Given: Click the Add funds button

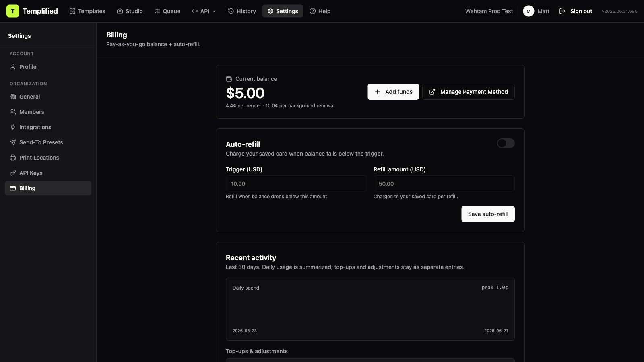Looking at the screenshot, I should click(393, 92).
